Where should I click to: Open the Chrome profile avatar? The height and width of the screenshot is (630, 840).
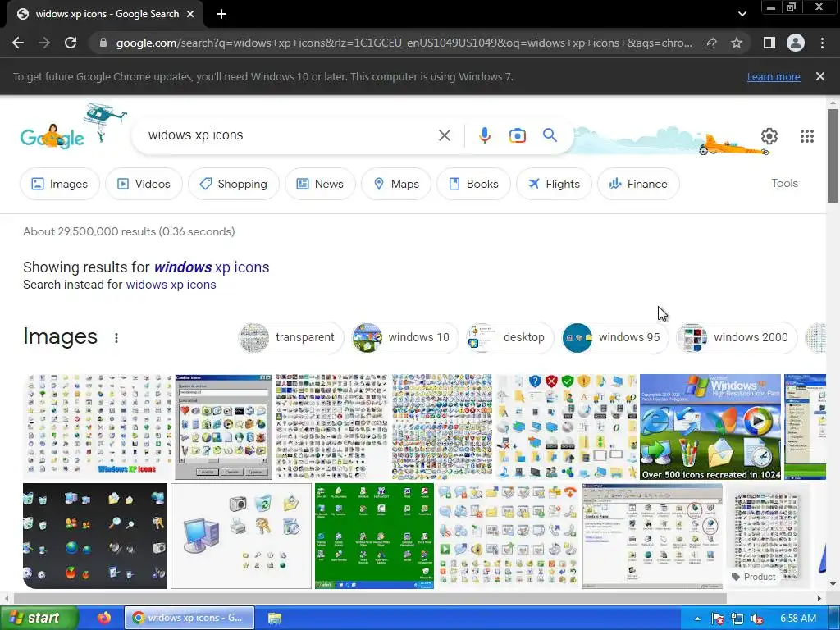coord(796,43)
